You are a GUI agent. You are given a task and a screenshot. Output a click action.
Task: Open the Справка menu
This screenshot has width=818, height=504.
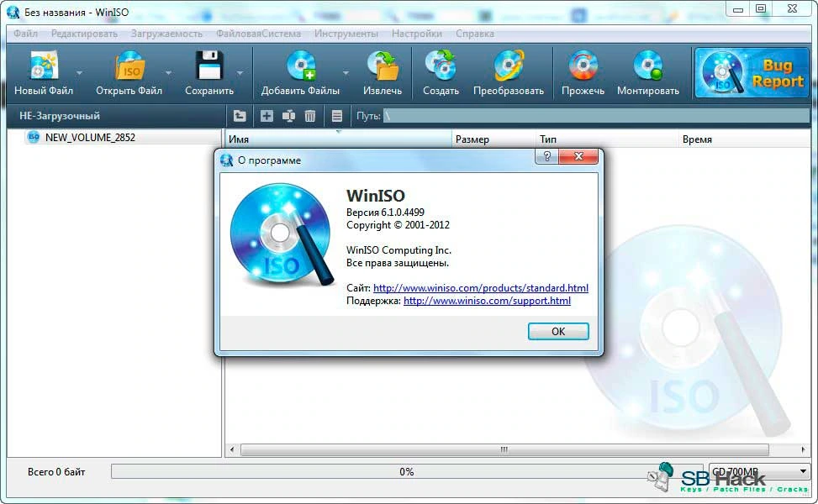[x=475, y=34]
